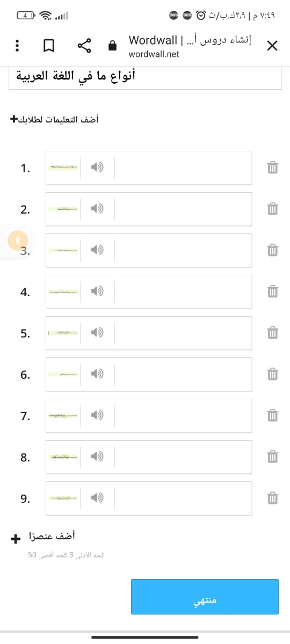Add sound to item 6 via speaker icon
Viewport: 290px width, 644px height.
coord(97,374)
